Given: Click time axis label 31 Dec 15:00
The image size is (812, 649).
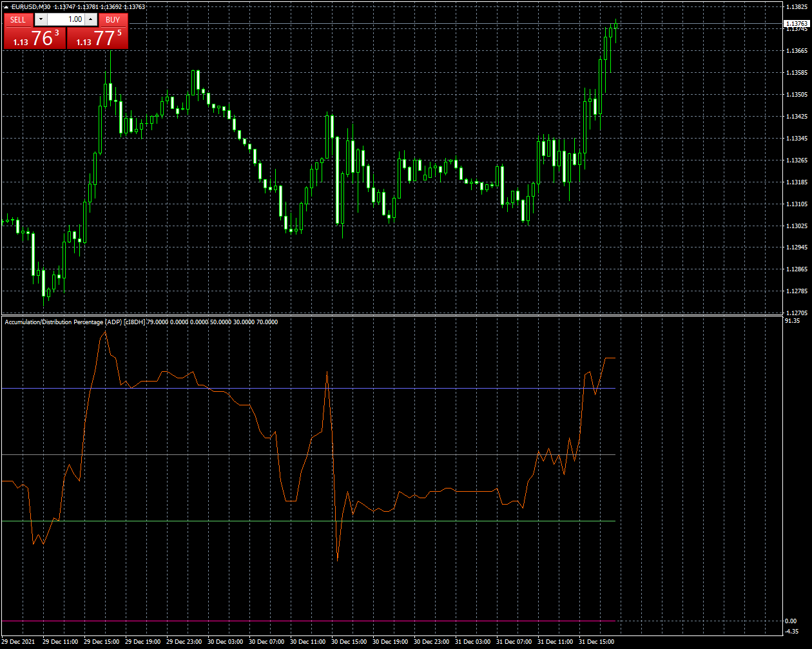Looking at the screenshot, I should pyautogui.click(x=597, y=642).
